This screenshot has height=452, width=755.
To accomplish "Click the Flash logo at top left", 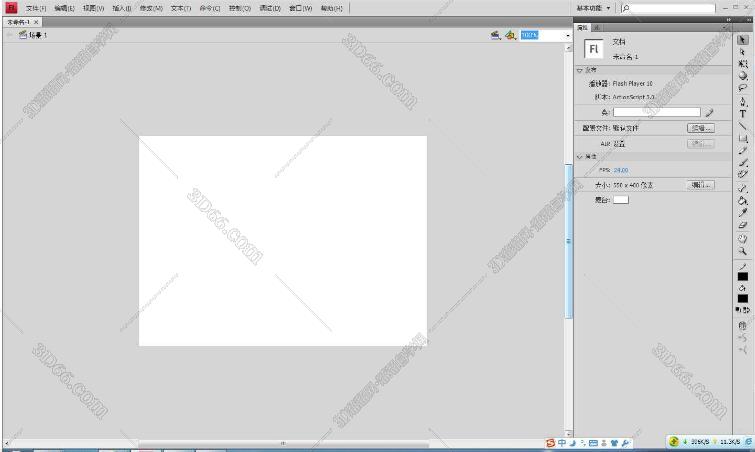I will click(11, 8).
